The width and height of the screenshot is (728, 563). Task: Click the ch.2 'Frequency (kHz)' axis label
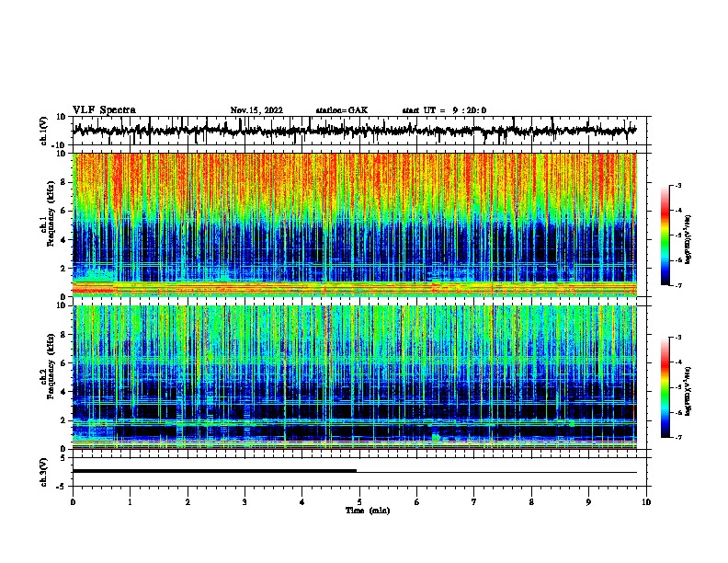click(51, 365)
